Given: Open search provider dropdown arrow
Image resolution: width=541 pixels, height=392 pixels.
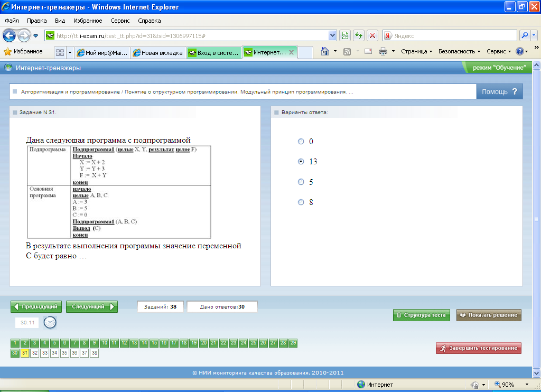Looking at the screenshot, I should pyautogui.click(x=534, y=35).
